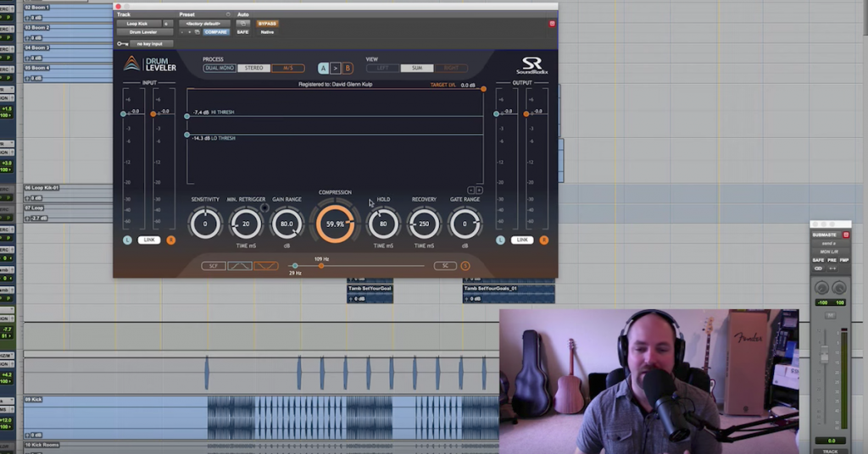This screenshot has width=868, height=454.
Task: Click the key input icon
Action: point(122,44)
